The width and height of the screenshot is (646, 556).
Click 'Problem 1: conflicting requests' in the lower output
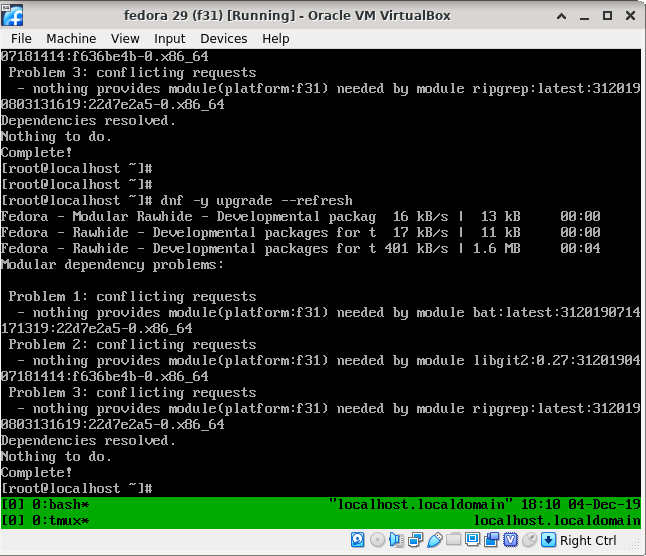tap(132, 297)
